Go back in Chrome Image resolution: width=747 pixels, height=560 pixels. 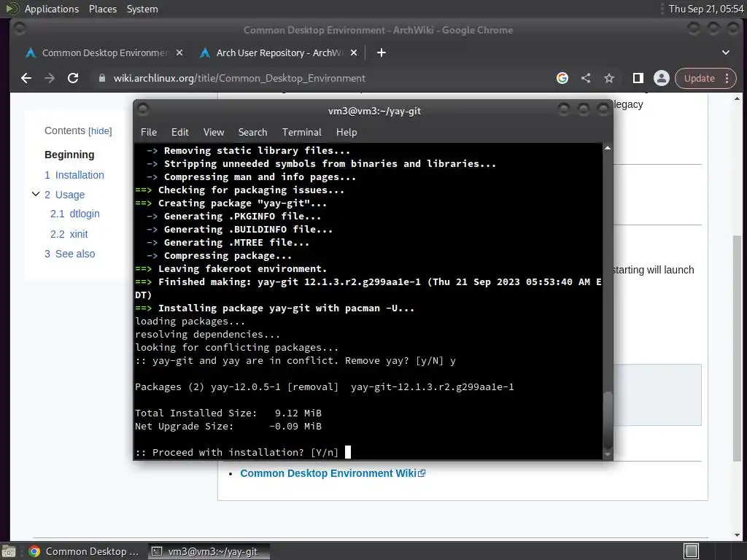[x=26, y=78]
